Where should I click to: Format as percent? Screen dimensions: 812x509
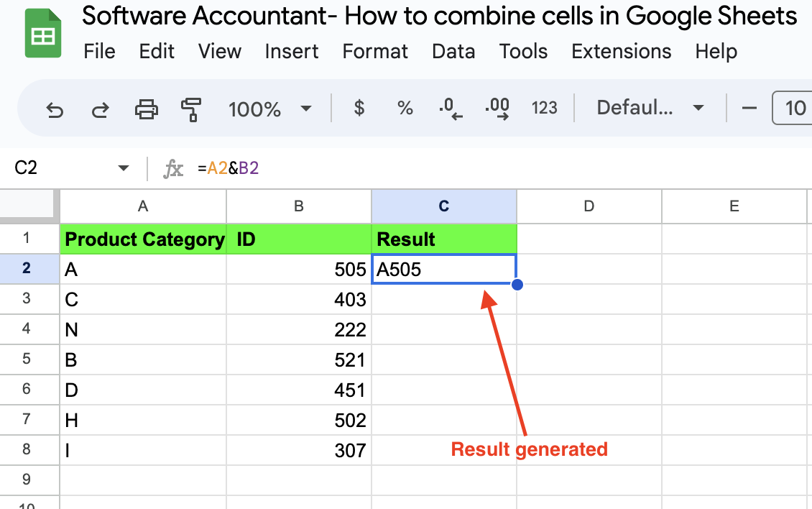point(405,108)
